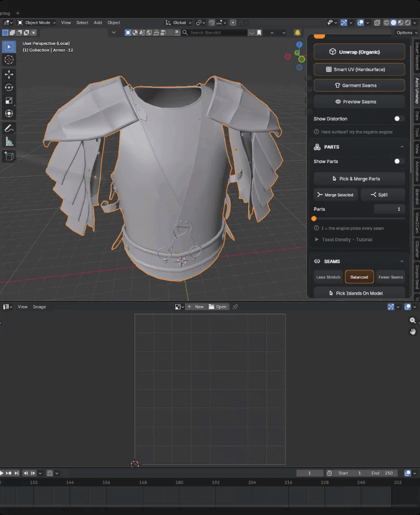Click the Pick & Merge Parts button
The height and width of the screenshot is (515, 420).
tap(359, 178)
